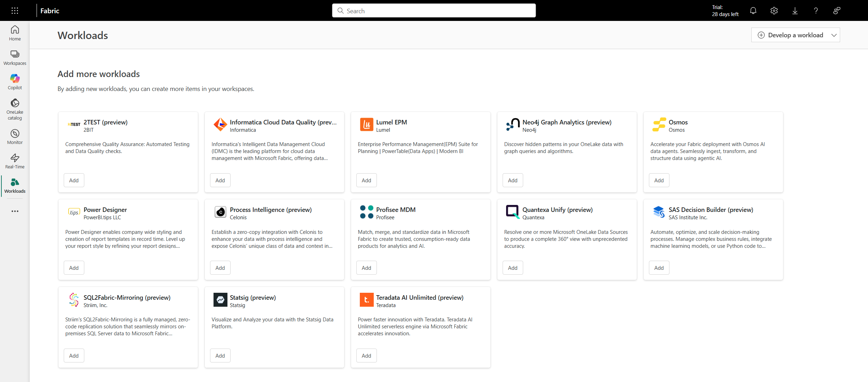Click PowerBI.tips LLC publisher text
The image size is (868, 382).
[x=102, y=217]
